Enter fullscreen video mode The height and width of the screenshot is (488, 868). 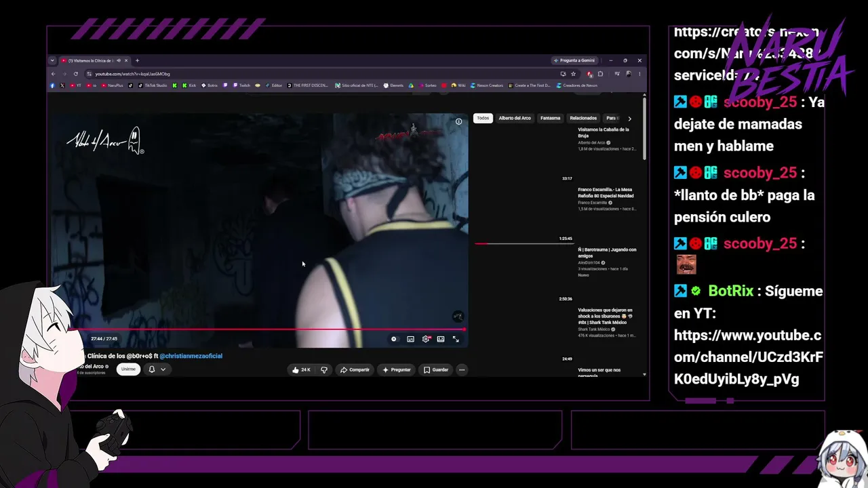click(456, 339)
